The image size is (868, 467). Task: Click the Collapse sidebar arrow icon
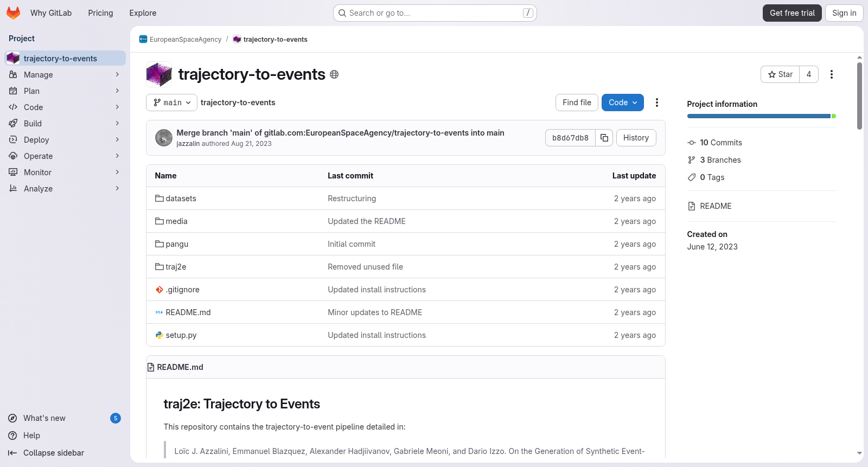click(12, 453)
